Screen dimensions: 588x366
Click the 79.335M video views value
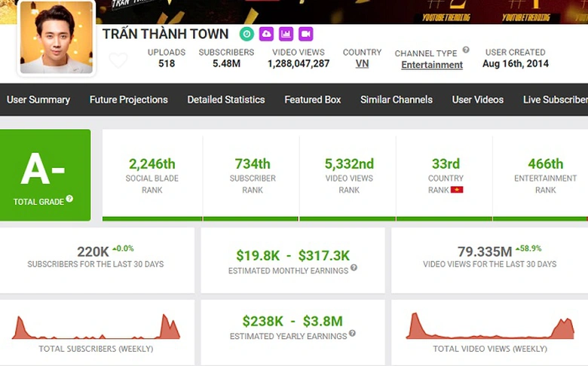click(x=485, y=252)
